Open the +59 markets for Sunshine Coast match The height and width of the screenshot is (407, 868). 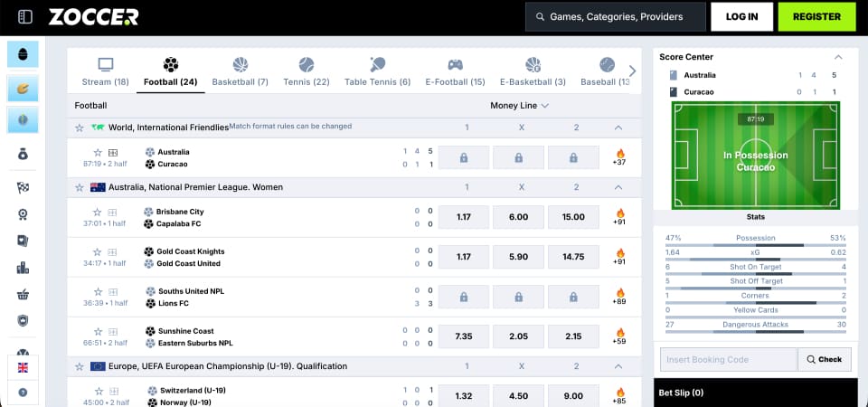pos(619,336)
